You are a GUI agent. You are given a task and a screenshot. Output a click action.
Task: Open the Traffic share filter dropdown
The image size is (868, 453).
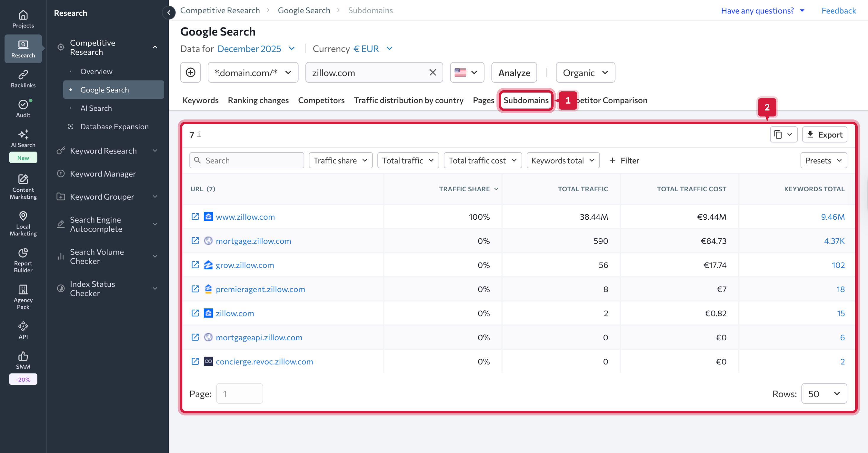tap(340, 161)
